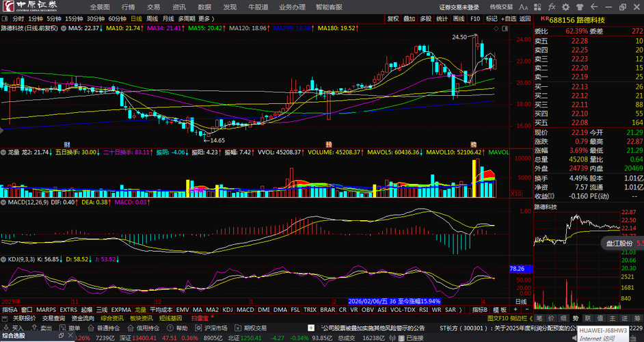Click the 帮助 help icon
The image size is (644, 342).
(170, 328)
